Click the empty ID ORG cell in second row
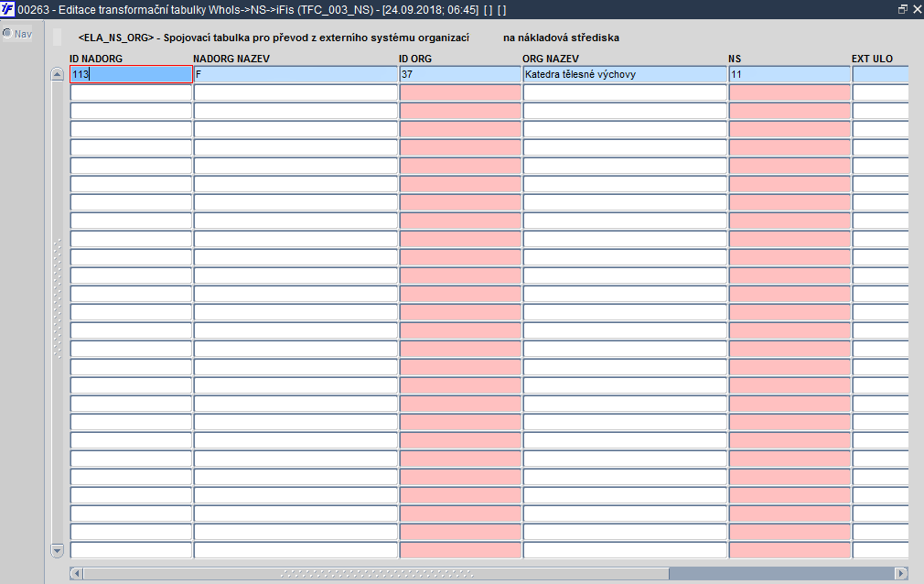 pyautogui.click(x=460, y=92)
